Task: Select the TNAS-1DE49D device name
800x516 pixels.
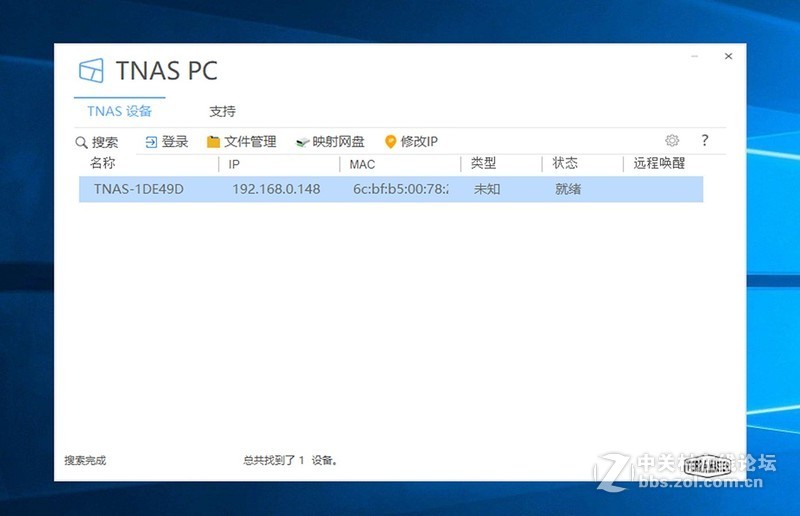Action: [x=139, y=189]
